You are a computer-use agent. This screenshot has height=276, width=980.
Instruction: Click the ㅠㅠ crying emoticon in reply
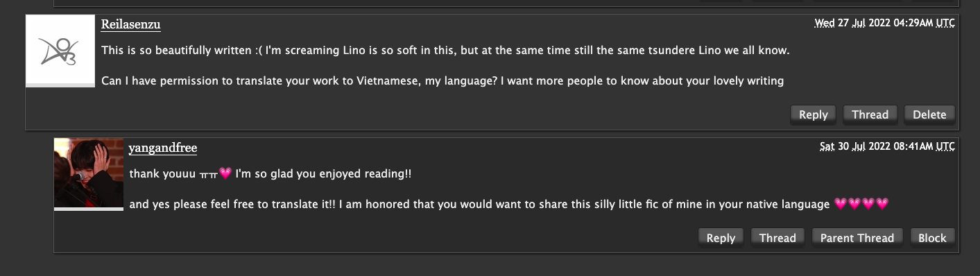[208, 174]
